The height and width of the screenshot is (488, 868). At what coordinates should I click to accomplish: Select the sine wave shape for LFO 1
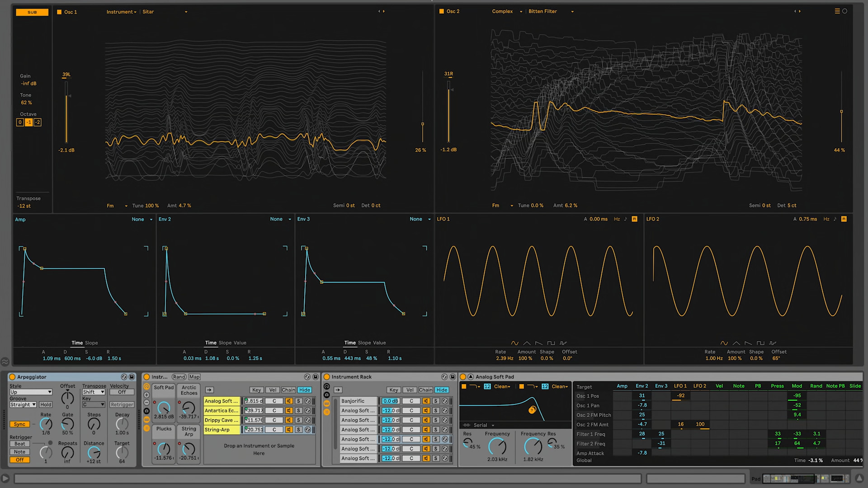point(515,343)
